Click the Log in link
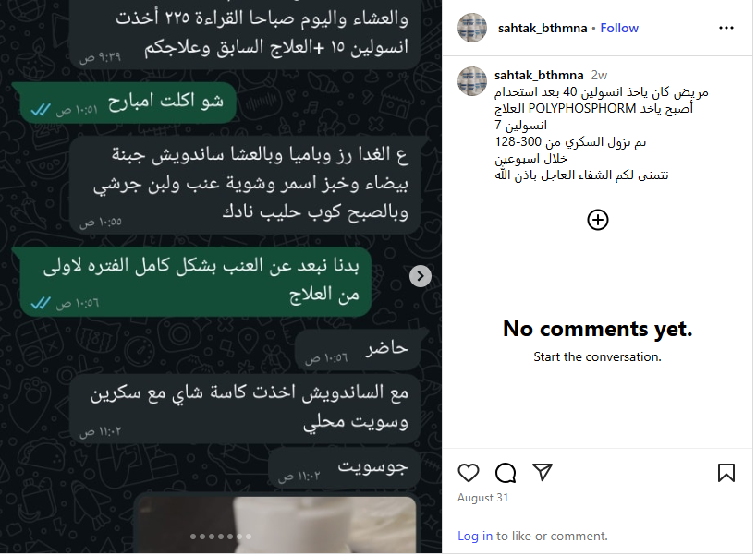Image resolution: width=756 pixels, height=555 pixels. [475, 536]
